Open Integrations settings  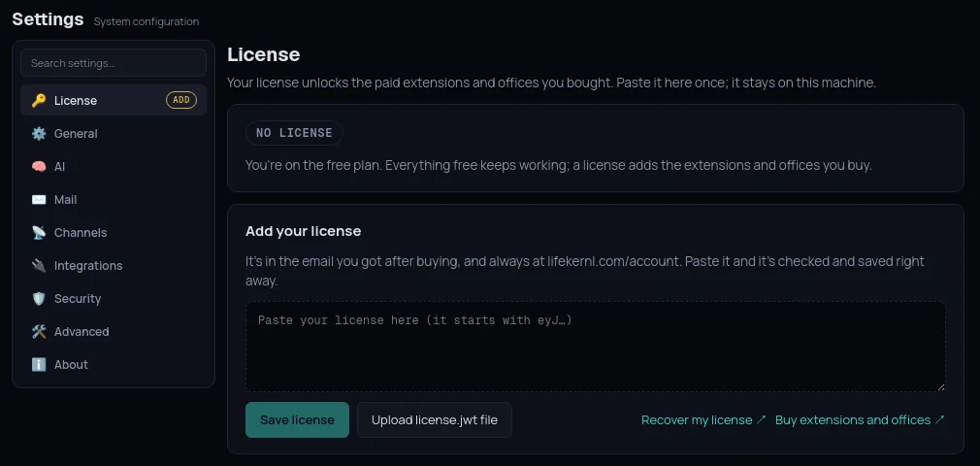point(114,266)
